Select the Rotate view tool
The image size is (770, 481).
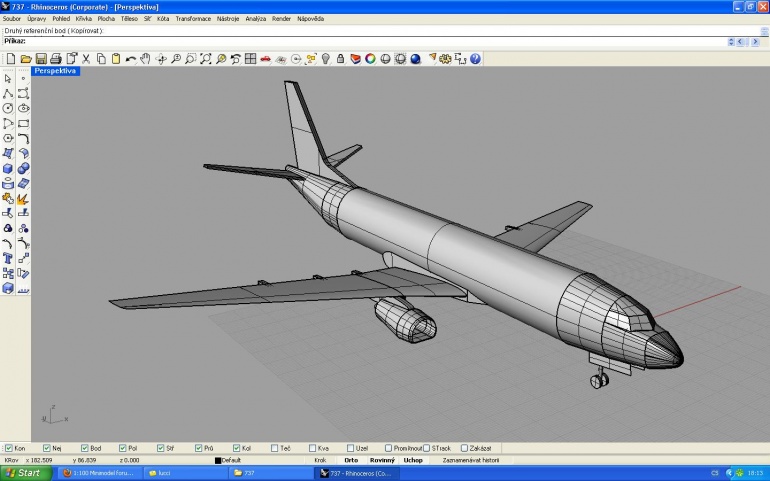click(x=161, y=59)
